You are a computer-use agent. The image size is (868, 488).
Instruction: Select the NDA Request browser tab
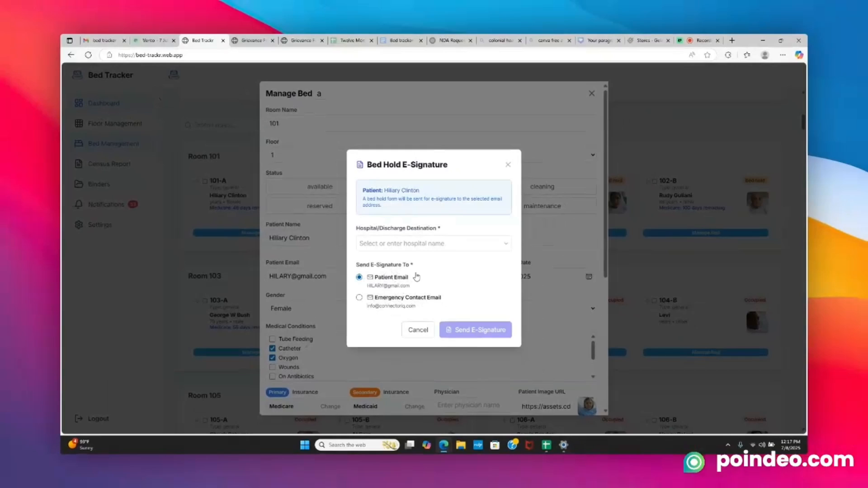pyautogui.click(x=449, y=40)
